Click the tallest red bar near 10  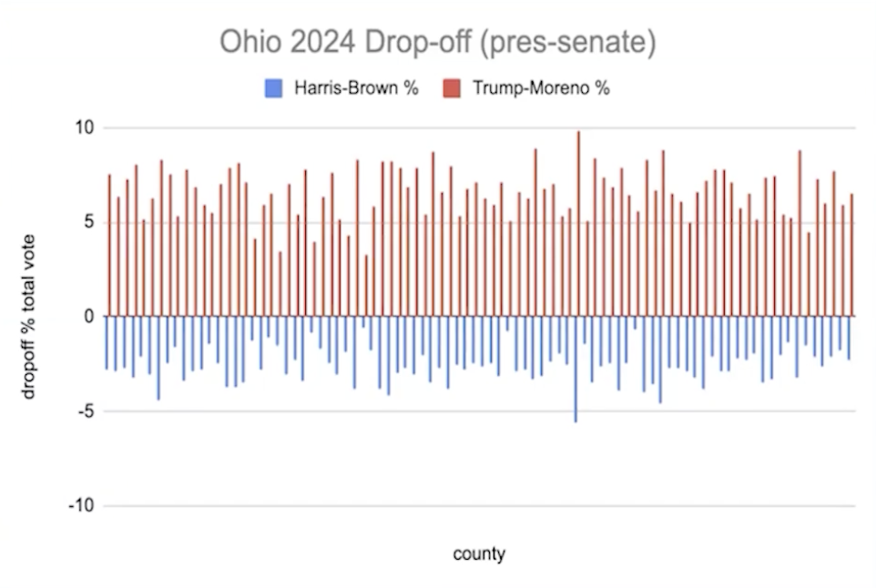[x=579, y=224]
